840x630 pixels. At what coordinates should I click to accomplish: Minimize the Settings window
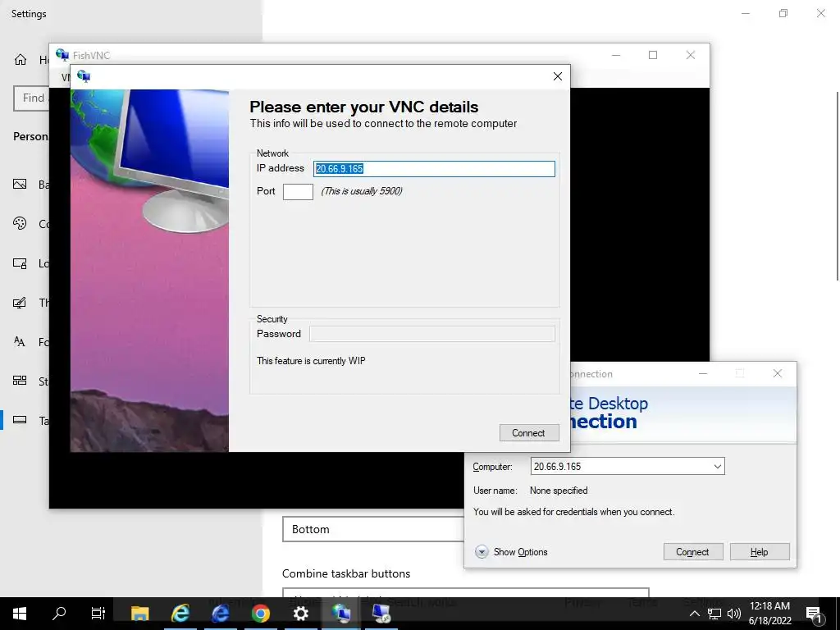coord(745,13)
